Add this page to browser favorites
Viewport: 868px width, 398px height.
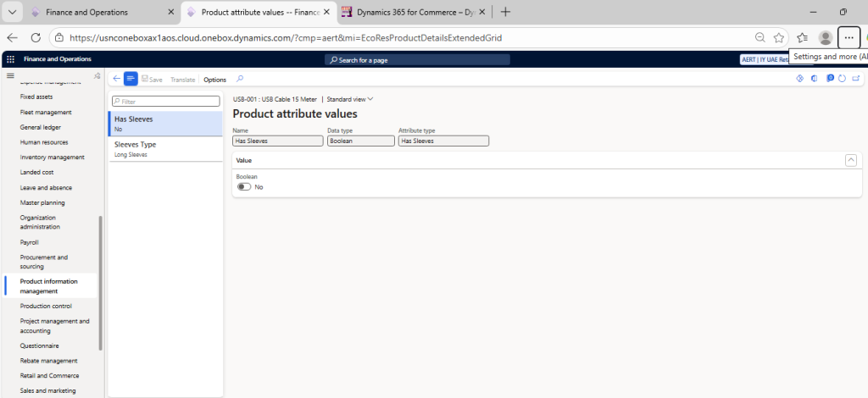point(778,38)
